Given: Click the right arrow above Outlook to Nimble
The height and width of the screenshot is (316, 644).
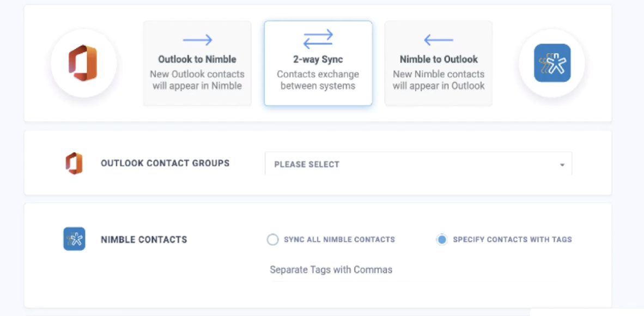Looking at the screenshot, I should tap(197, 40).
